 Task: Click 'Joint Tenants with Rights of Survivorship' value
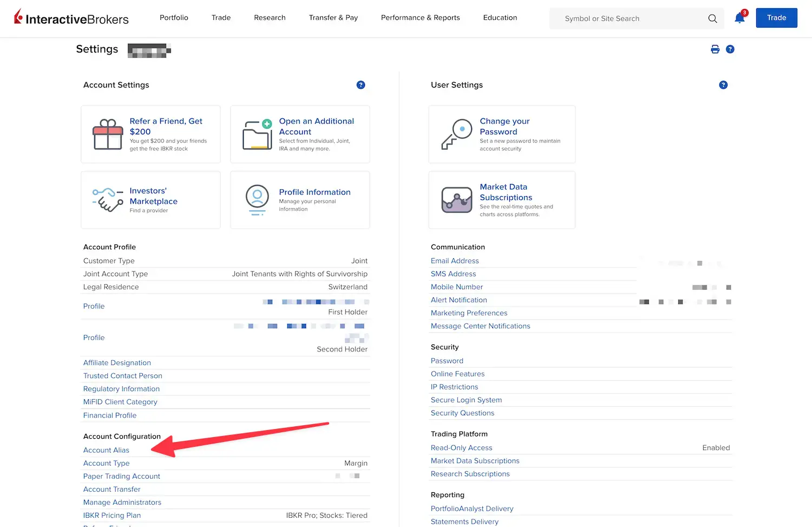pos(299,274)
